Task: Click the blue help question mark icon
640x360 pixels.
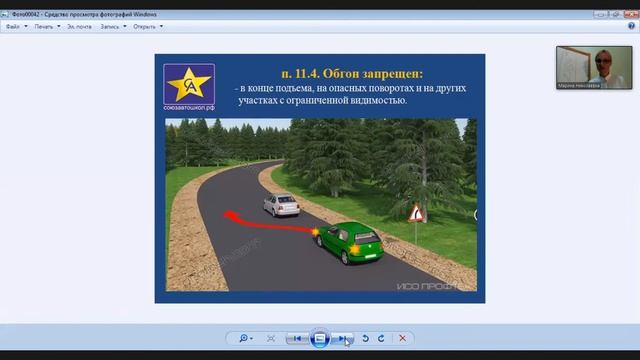Action: pos(631,26)
